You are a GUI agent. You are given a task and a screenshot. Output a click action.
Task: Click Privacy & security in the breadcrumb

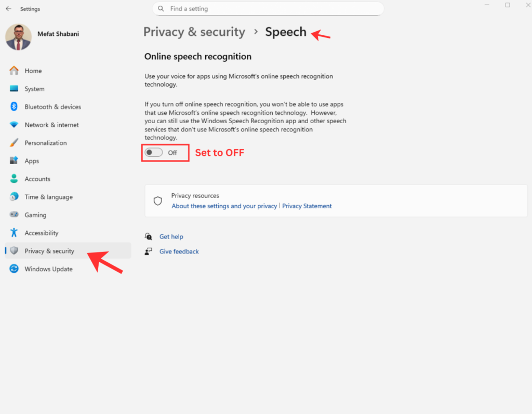[194, 32]
